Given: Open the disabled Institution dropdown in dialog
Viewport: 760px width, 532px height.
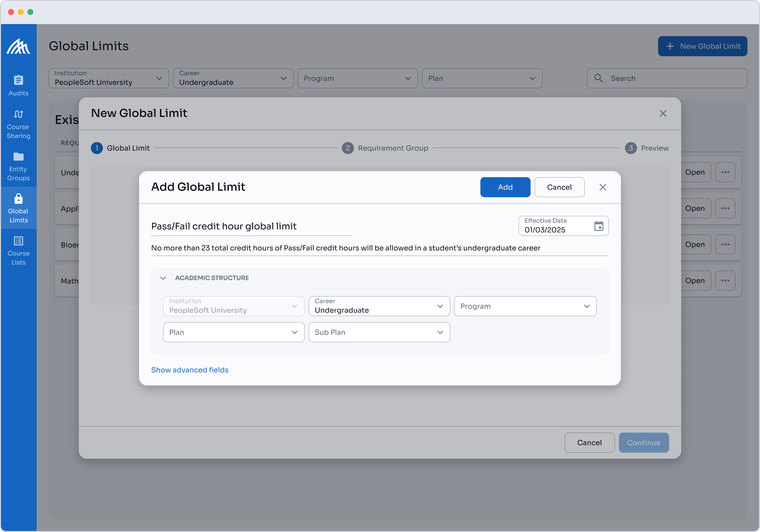Looking at the screenshot, I should pyautogui.click(x=234, y=306).
